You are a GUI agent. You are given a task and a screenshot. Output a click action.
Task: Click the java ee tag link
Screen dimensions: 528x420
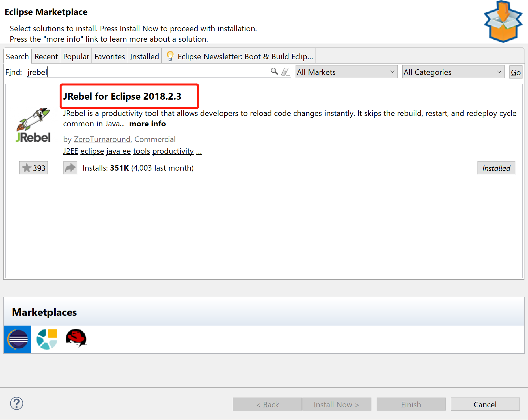118,151
